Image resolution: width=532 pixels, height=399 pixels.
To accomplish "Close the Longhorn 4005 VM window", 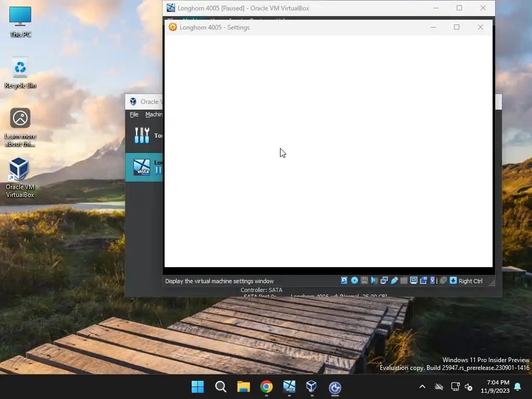I will [483, 8].
